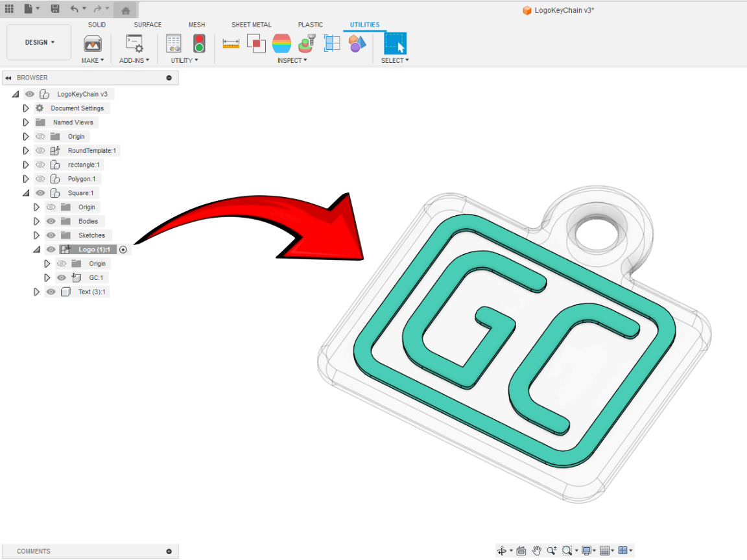
Task: Collapse the Logo (1):1 component
Action: pos(36,249)
